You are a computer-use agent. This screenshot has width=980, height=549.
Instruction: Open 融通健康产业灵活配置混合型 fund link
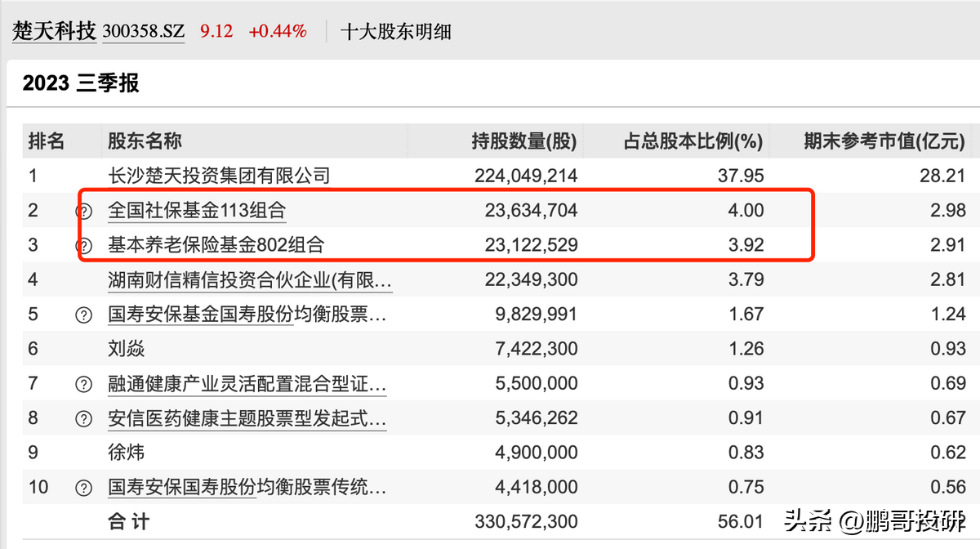click(245, 384)
